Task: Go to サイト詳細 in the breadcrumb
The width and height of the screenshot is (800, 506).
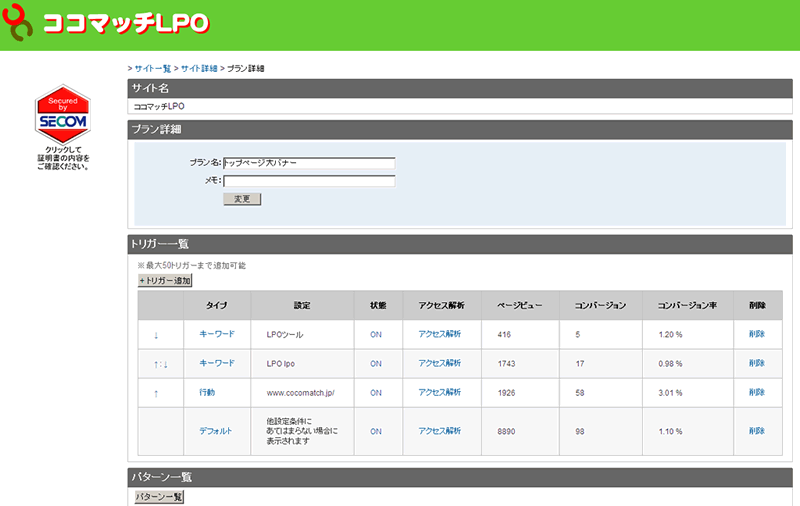Action: click(199, 68)
